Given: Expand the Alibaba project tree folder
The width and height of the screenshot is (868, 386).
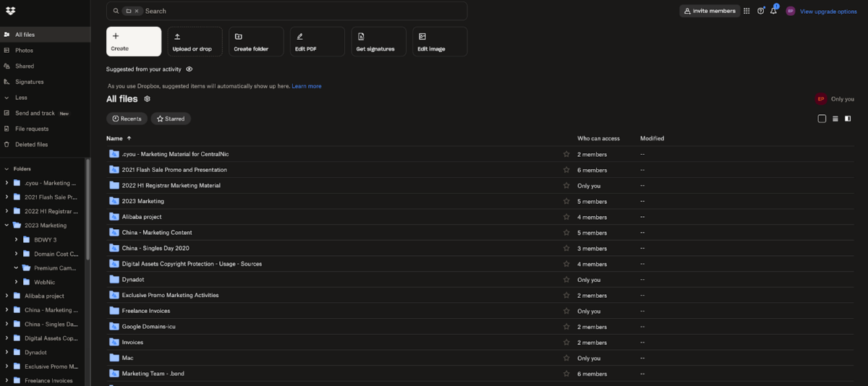Looking at the screenshot, I should (x=7, y=296).
